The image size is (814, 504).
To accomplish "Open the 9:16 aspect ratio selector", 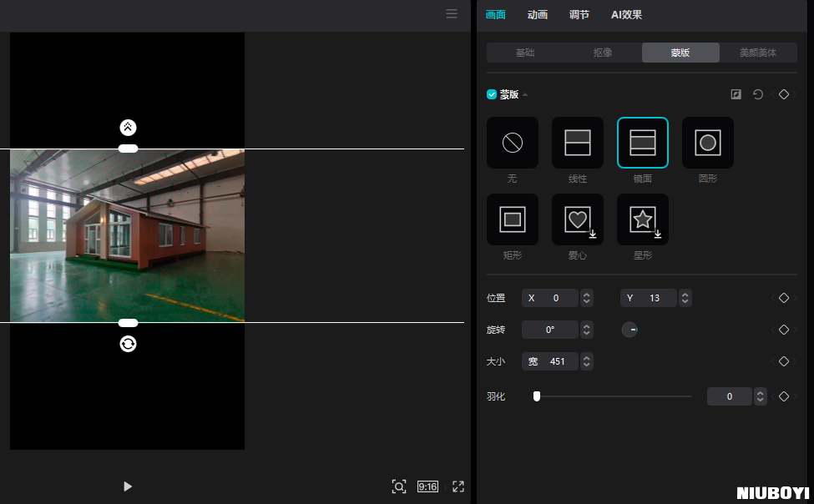I will click(x=427, y=486).
